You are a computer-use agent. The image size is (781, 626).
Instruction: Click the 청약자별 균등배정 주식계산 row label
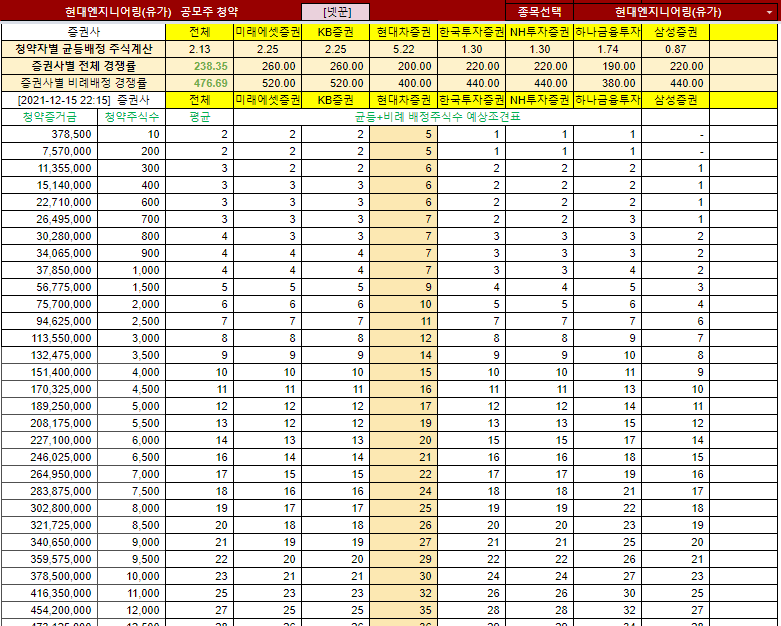tap(84, 49)
